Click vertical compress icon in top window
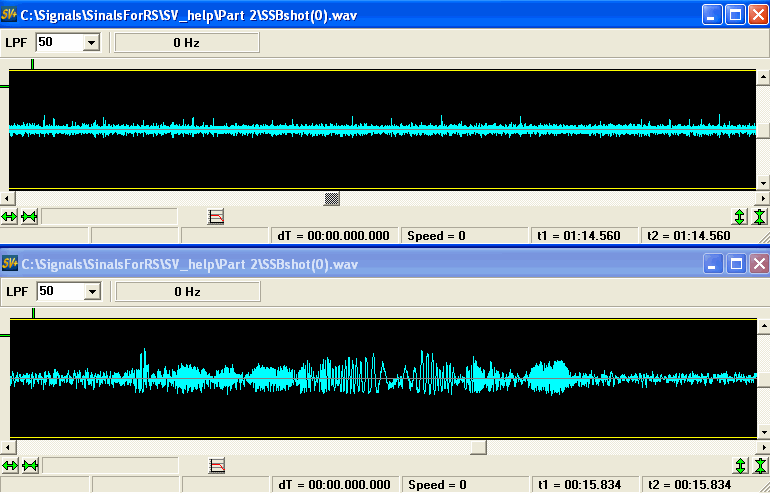 760,216
